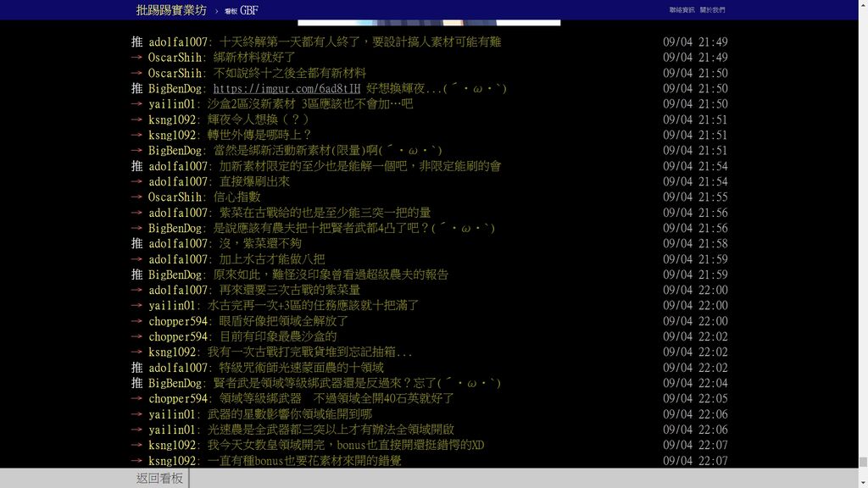Click comment '沒，紫菜還不夠'
The height and width of the screenshot is (488, 868).
click(260, 243)
